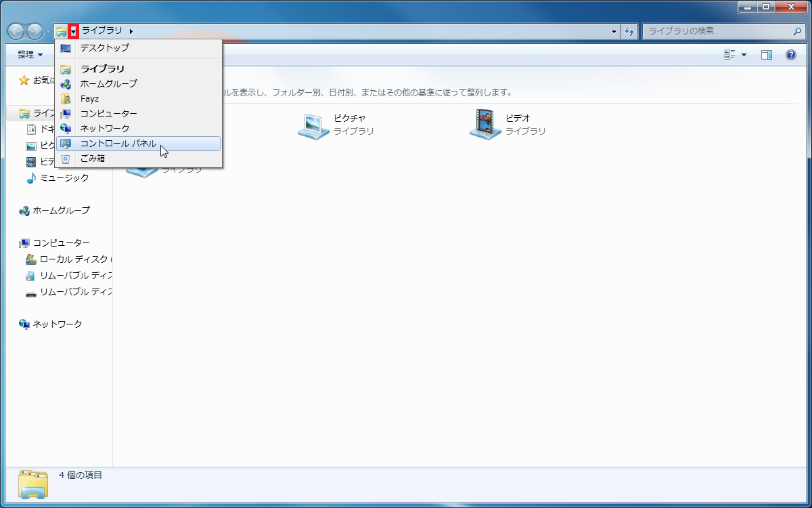The height and width of the screenshot is (508, 812).
Task: Pick ホームグループ in the dropdown list
Action: tap(139, 83)
